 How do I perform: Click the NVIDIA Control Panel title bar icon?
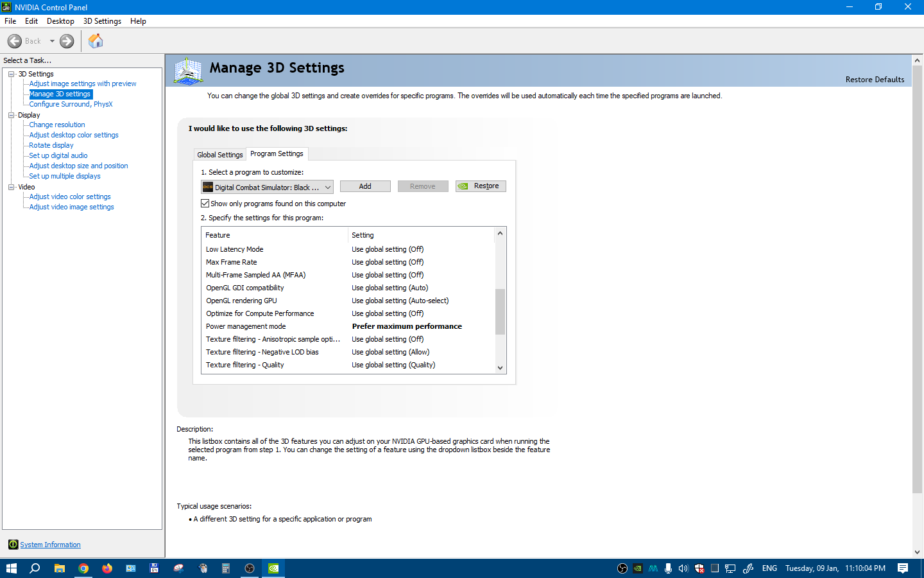(6, 7)
